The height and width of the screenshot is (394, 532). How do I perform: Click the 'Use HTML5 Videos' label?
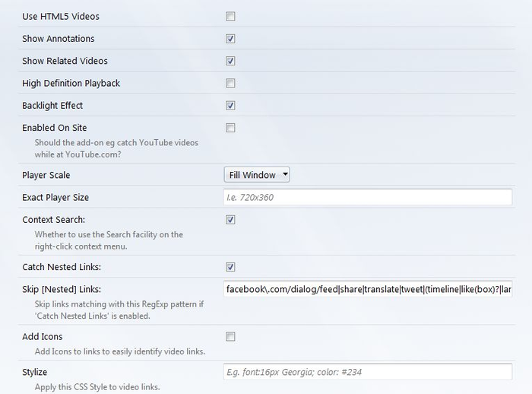pyautogui.click(x=61, y=16)
